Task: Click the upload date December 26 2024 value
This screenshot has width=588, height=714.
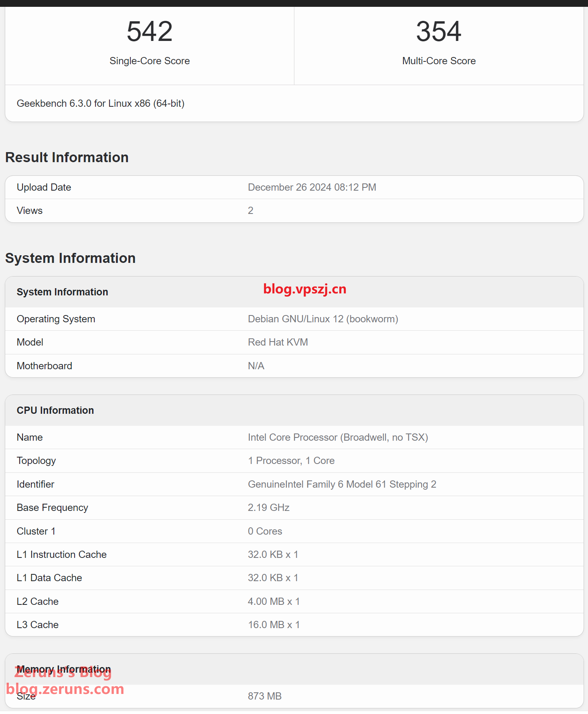Action: pyautogui.click(x=312, y=187)
